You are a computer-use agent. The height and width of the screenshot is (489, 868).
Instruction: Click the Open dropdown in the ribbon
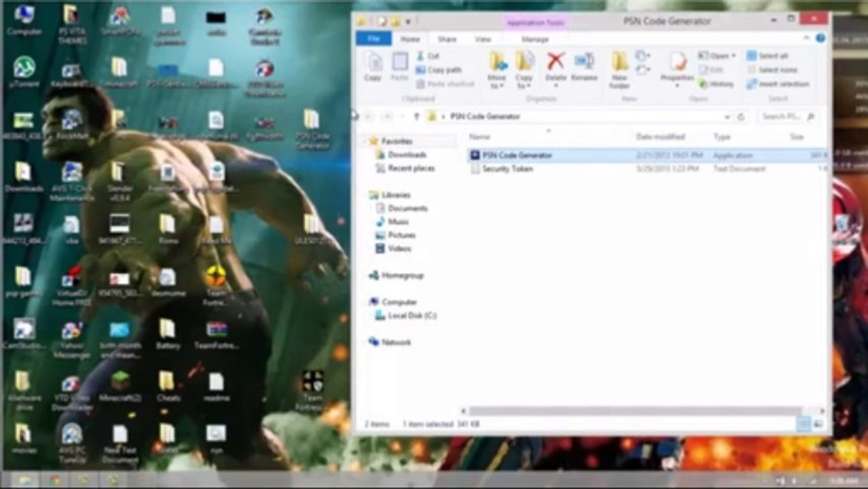point(717,56)
